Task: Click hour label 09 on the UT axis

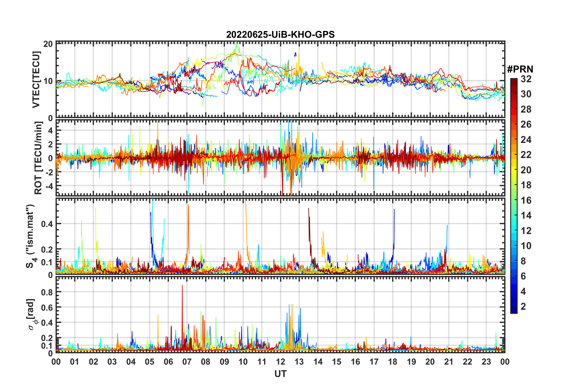Action: [x=224, y=362]
